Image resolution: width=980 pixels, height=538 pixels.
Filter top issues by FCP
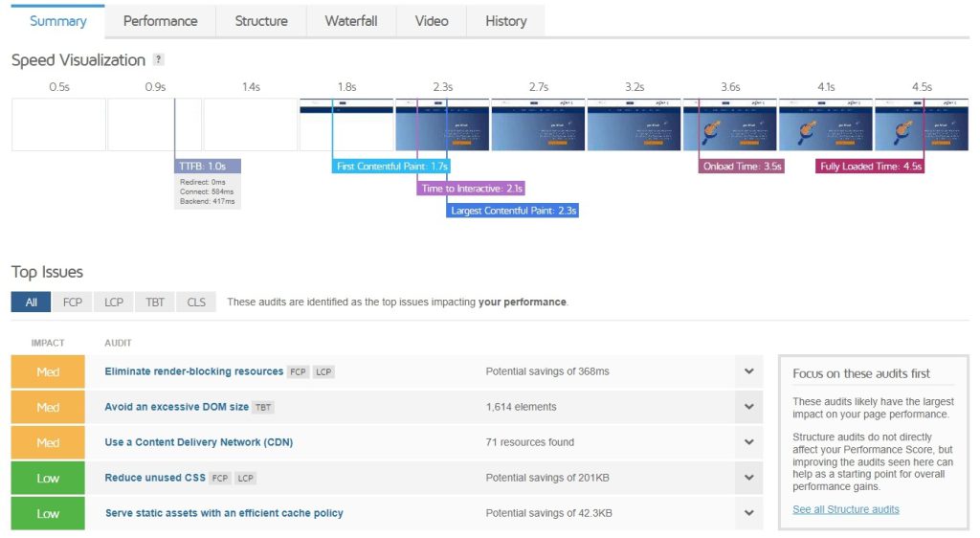(73, 303)
